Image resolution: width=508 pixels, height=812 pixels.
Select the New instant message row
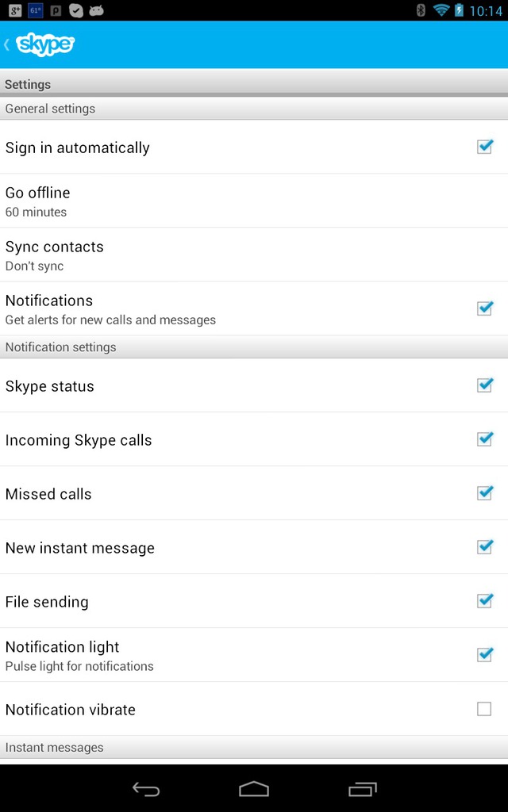tap(254, 547)
